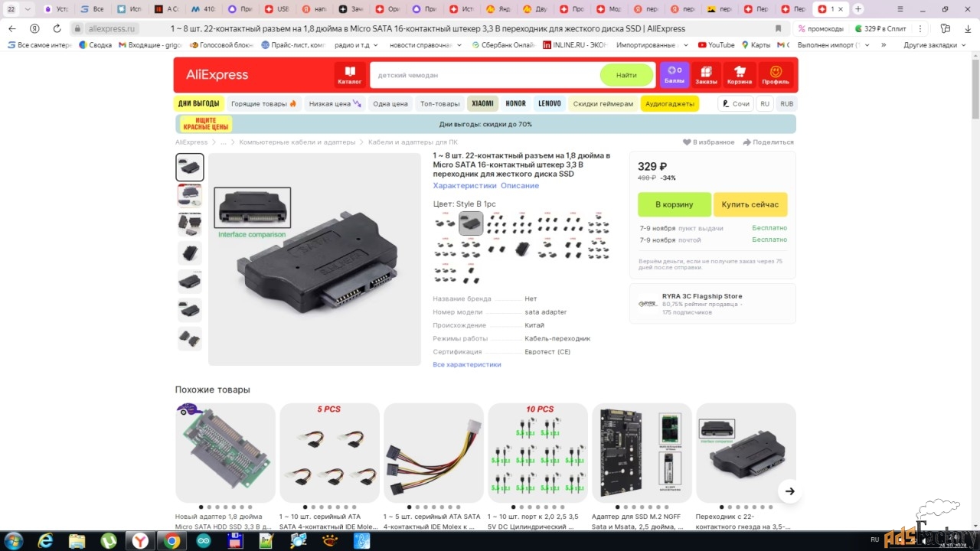Add product to favorites via В избранное

[x=709, y=142]
